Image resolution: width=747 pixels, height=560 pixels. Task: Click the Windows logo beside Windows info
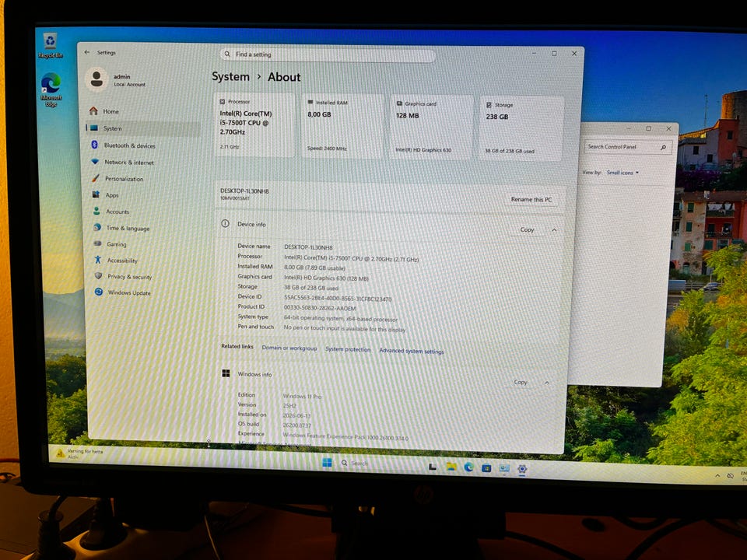click(x=226, y=373)
